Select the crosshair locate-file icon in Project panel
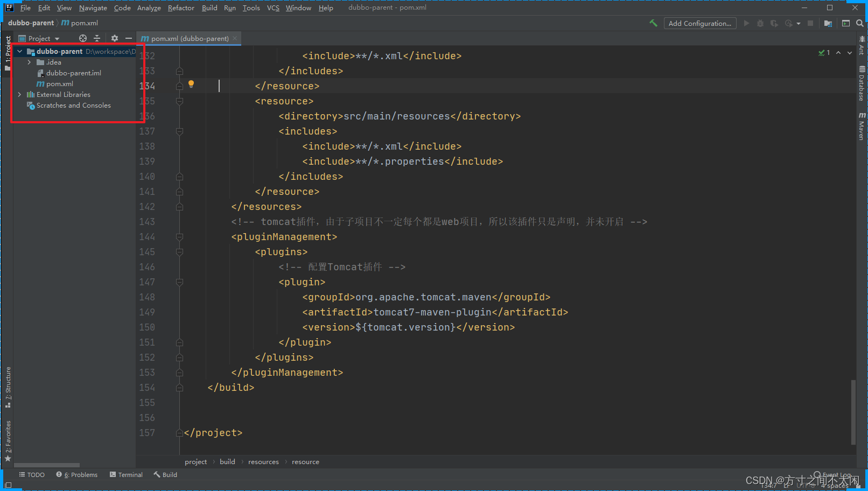 tap(82, 38)
